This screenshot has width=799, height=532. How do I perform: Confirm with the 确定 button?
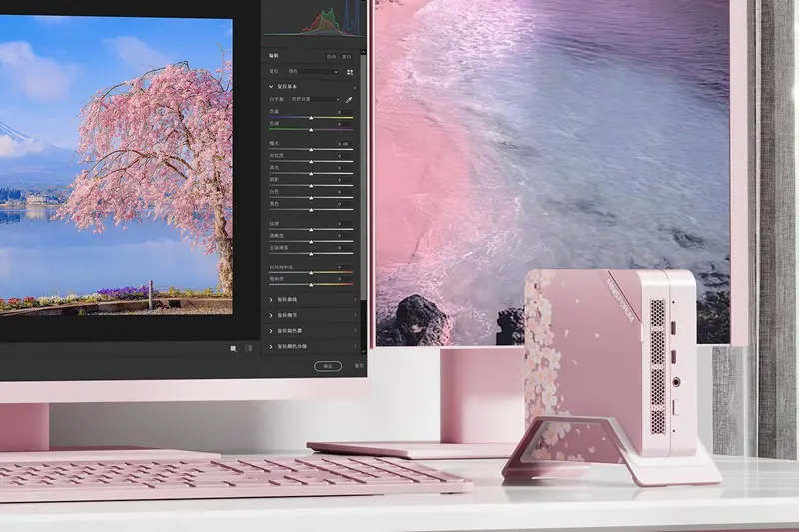[328, 366]
